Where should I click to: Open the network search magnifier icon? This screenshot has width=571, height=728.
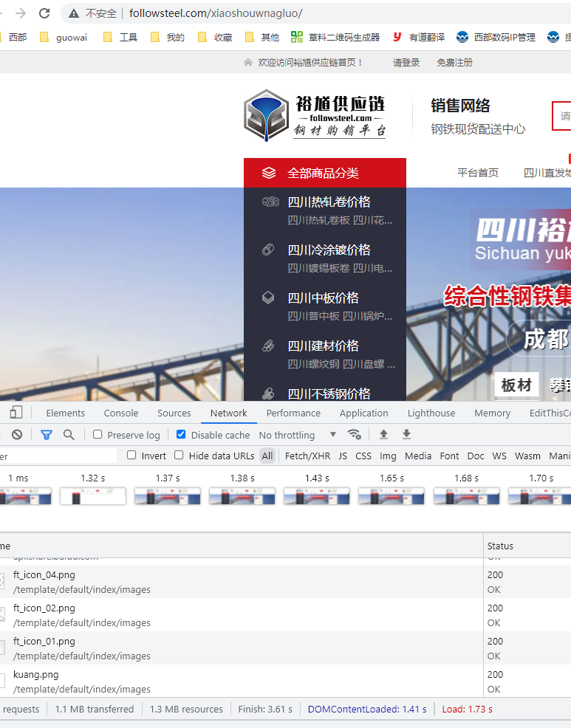[x=69, y=435]
